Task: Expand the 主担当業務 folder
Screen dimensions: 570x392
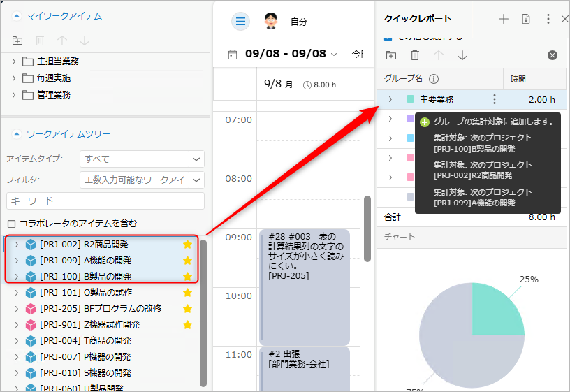Action: click(13, 61)
